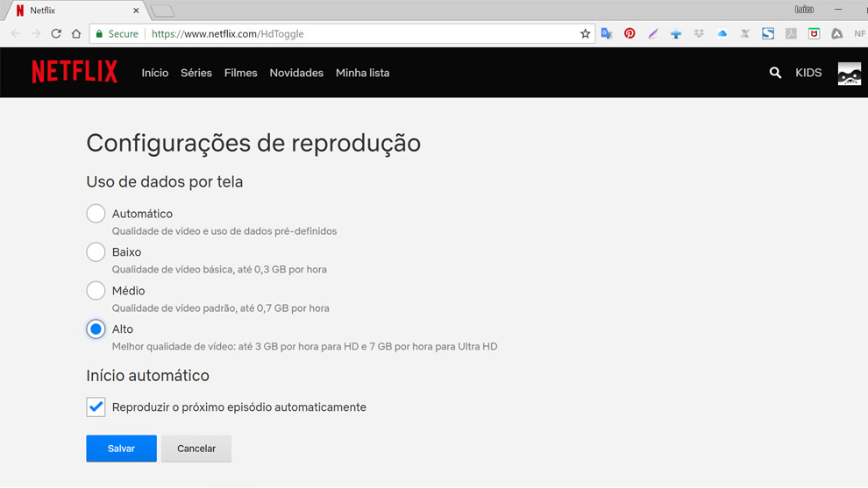The width and height of the screenshot is (868, 488).
Task: Click text 'Qualidade de vídeo e uso de dados pré-definidos'
Action: 224,231
